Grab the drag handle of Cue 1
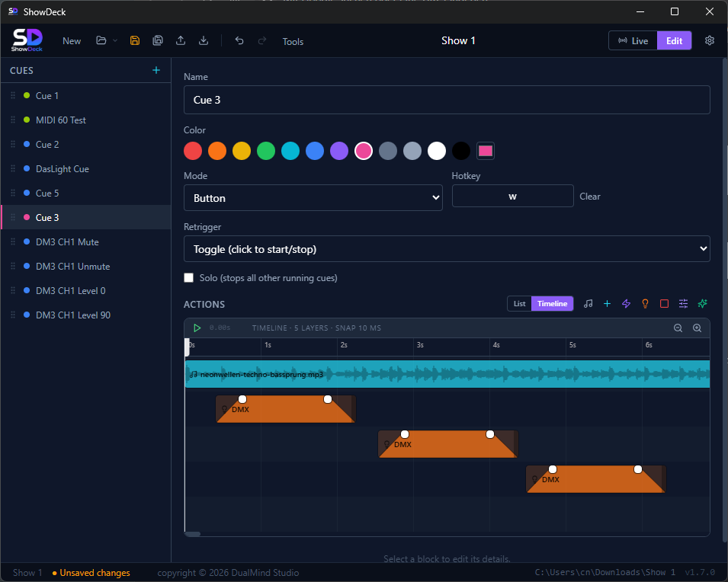 [x=13, y=95]
